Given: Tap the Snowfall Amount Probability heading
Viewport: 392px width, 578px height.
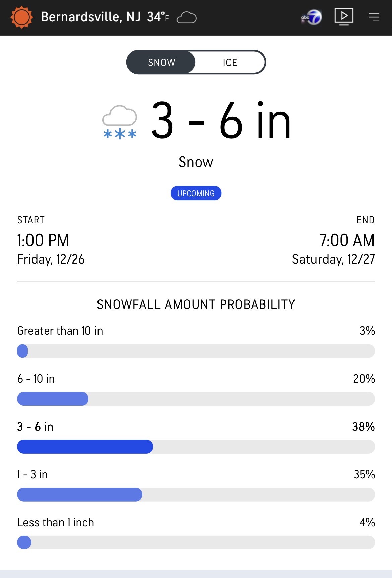Looking at the screenshot, I should coord(196,304).
